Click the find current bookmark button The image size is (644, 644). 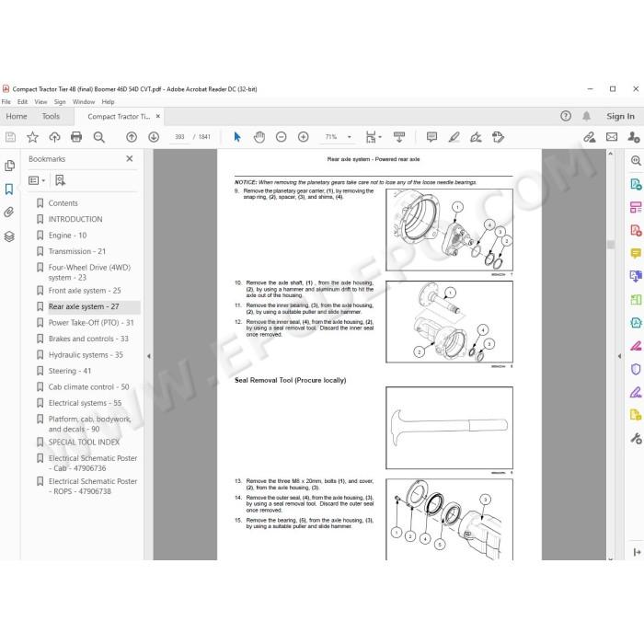(61, 180)
